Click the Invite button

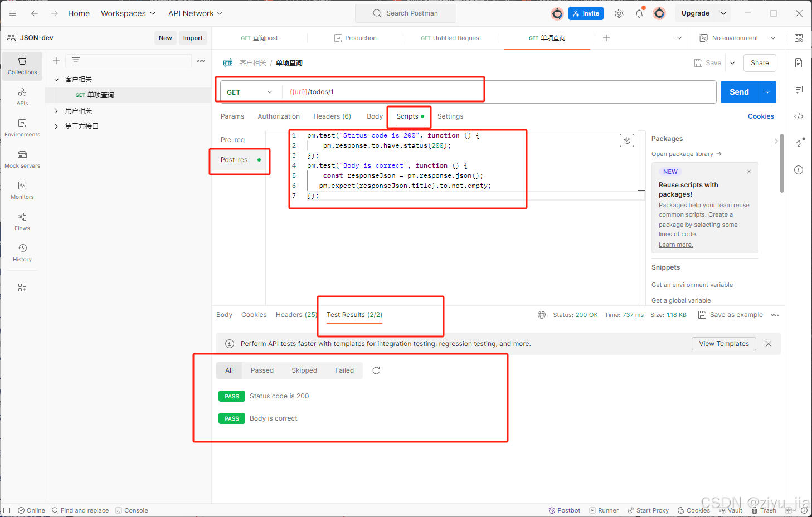pos(586,13)
